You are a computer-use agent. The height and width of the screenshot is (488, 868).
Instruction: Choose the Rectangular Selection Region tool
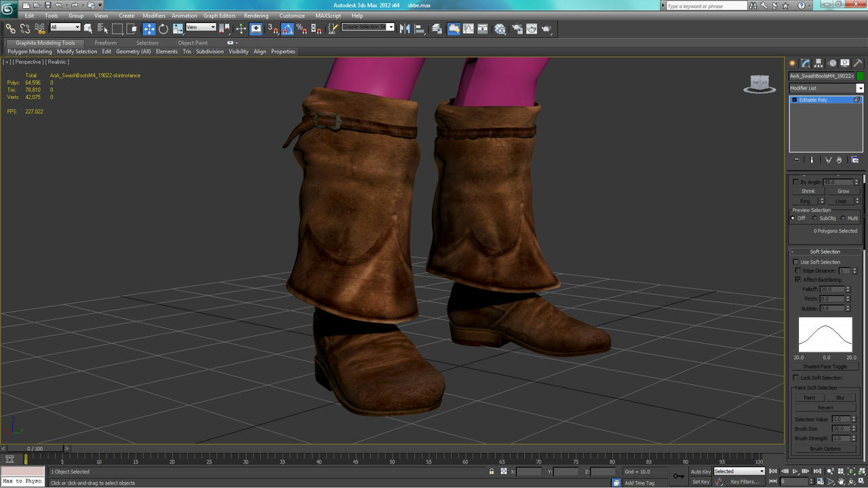(x=117, y=28)
